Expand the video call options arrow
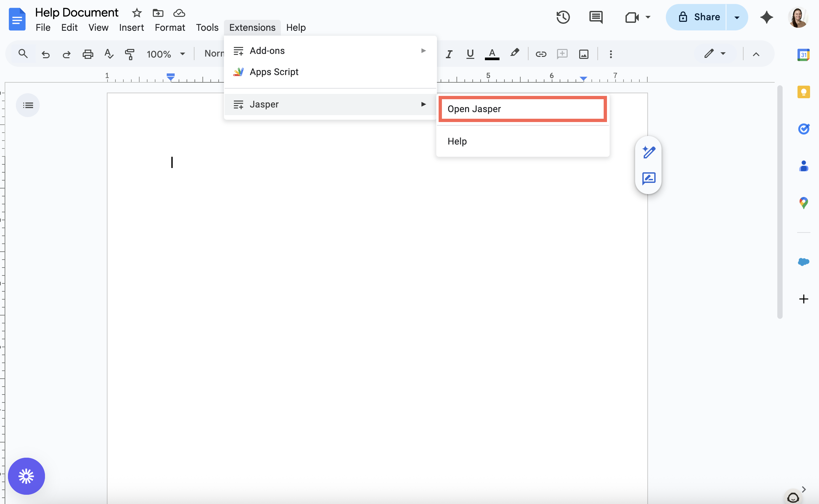819x504 pixels. click(x=648, y=17)
